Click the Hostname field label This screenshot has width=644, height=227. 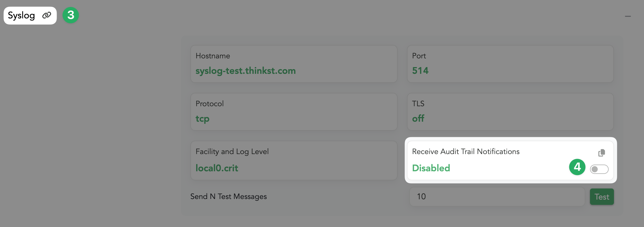tap(213, 56)
